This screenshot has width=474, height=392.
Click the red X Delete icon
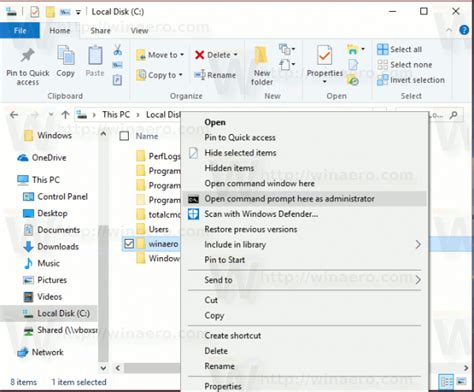pyautogui.click(x=199, y=55)
